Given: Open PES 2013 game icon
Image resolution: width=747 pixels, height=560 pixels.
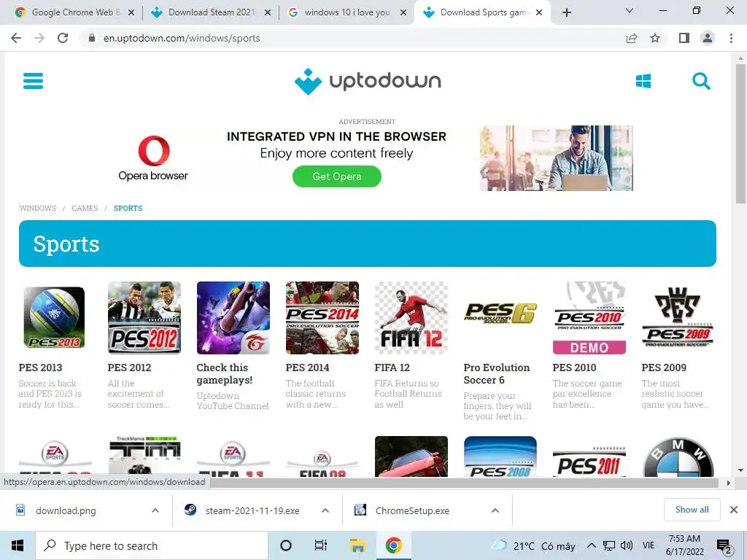Looking at the screenshot, I should point(54,318).
